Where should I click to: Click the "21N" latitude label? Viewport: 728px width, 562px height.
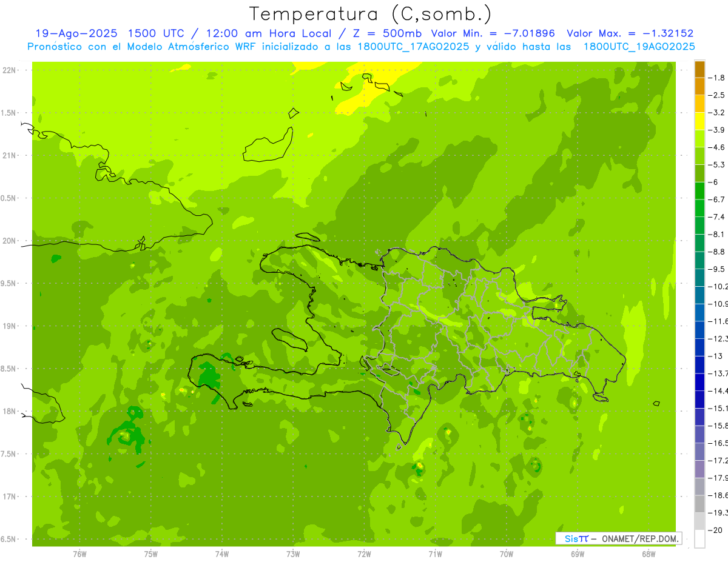point(10,156)
